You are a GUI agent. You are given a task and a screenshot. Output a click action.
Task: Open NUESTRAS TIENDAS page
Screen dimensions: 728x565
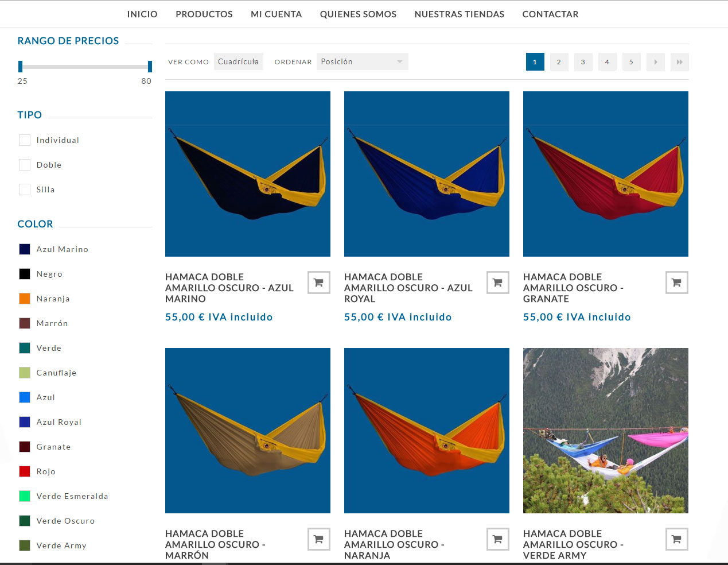pos(460,14)
